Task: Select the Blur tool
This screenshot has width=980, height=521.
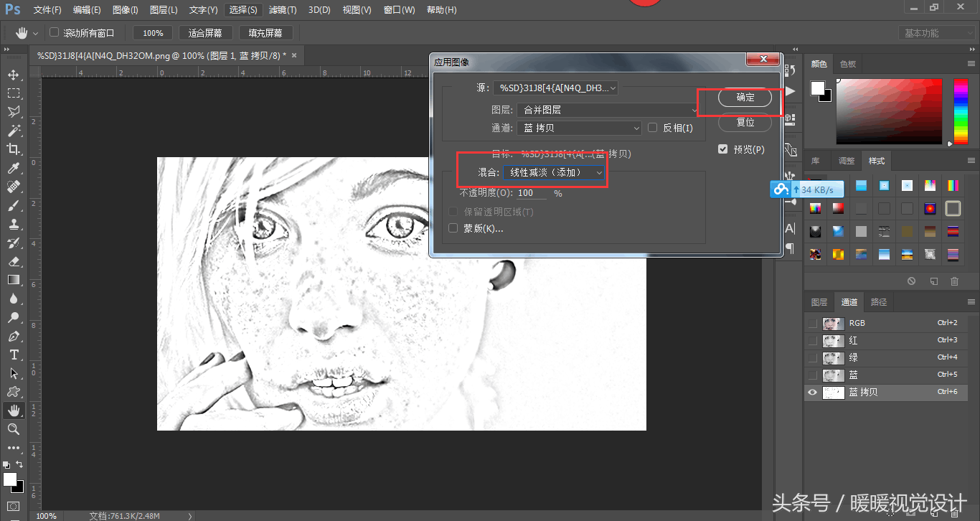Action: pos(14,299)
